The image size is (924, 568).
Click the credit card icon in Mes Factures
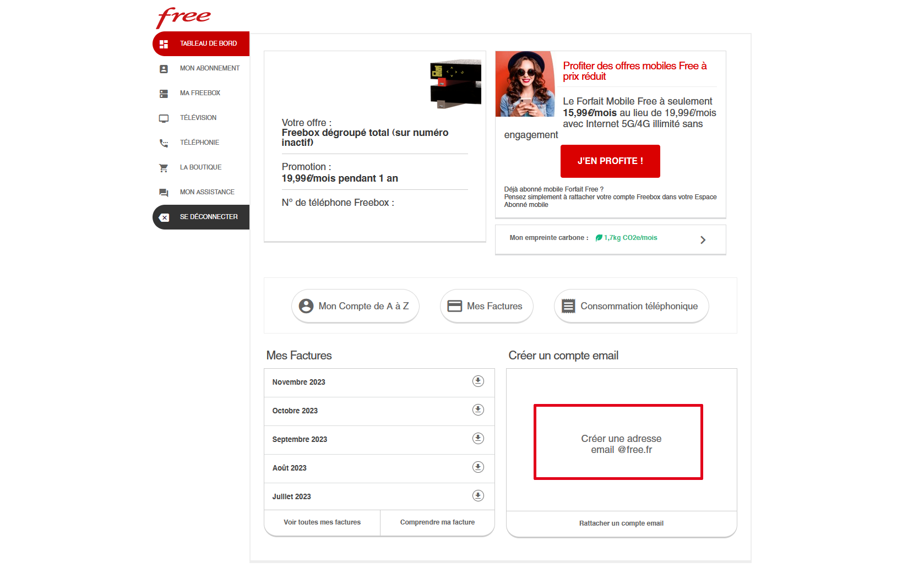tap(455, 306)
